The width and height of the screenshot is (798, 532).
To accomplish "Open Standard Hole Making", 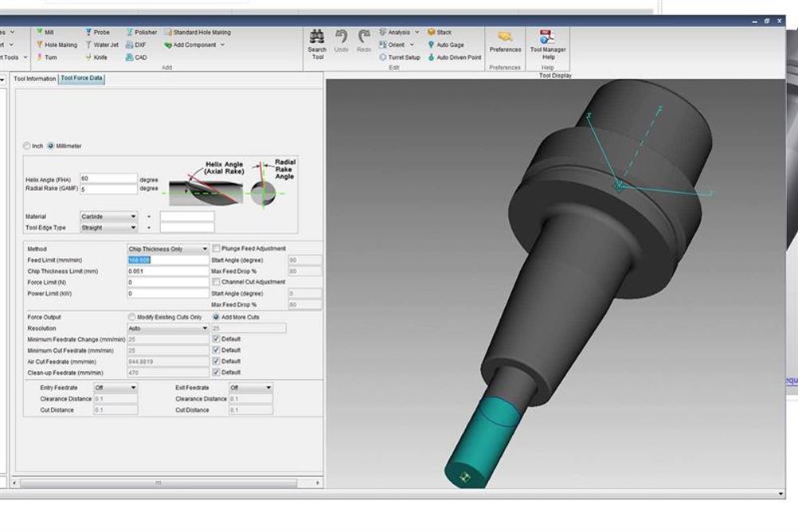I will pyautogui.click(x=198, y=32).
